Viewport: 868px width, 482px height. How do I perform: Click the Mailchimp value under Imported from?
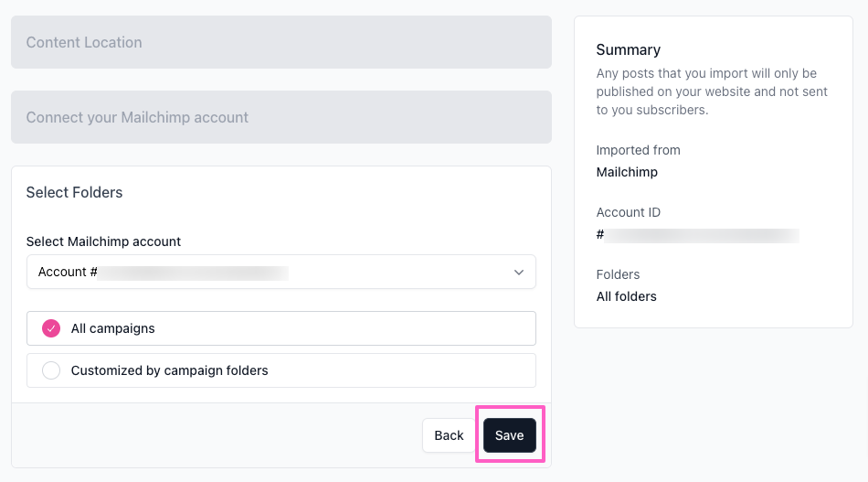point(627,172)
